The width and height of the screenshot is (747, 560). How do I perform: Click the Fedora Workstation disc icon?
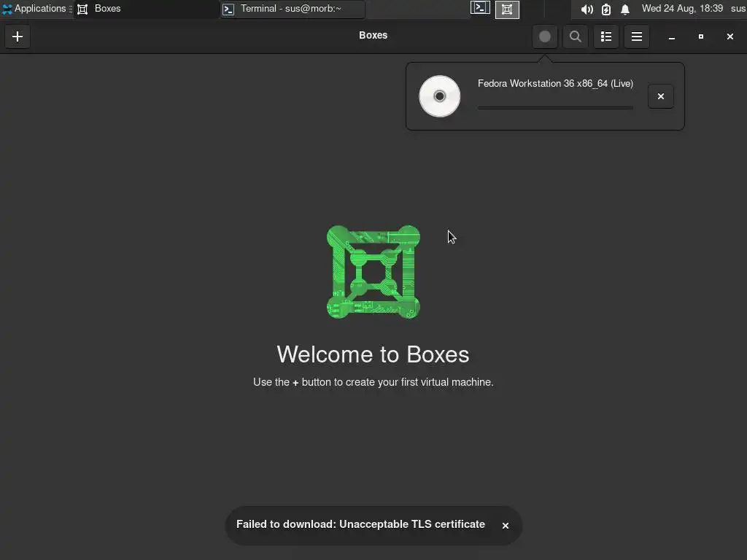439,96
